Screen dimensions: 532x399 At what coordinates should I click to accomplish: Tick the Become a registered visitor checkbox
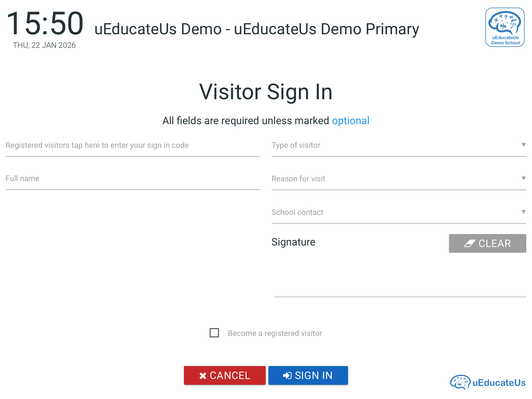(214, 333)
